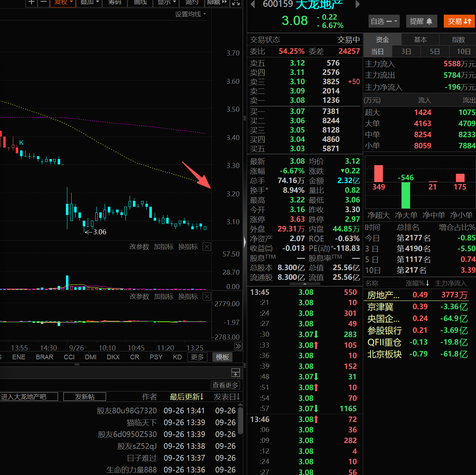Sort sector list by 涨幅%
Viewport: 476px width, 475px height.
pos(417,283)
